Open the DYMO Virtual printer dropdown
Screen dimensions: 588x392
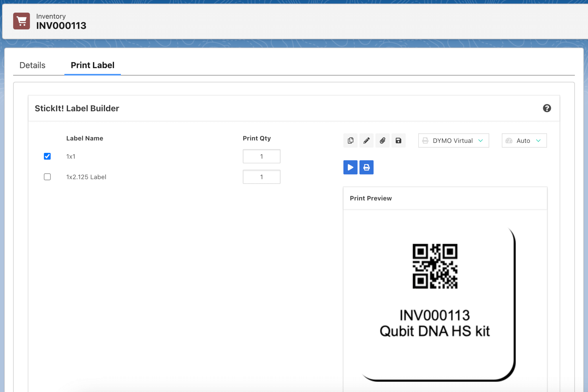[454, 141]
